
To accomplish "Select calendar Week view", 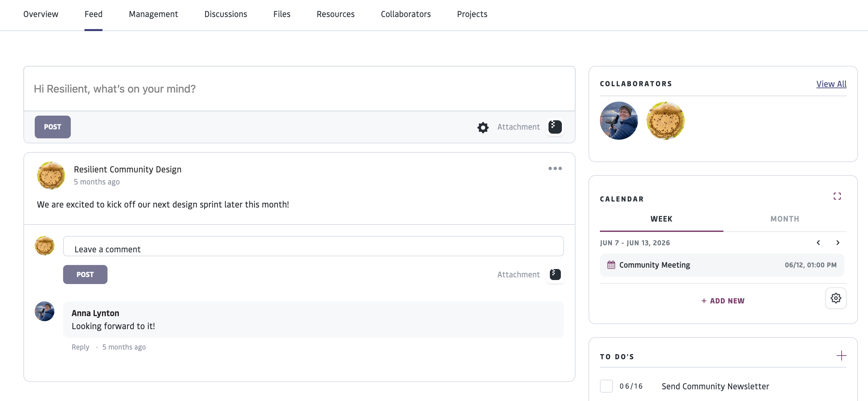I will 661,219.
